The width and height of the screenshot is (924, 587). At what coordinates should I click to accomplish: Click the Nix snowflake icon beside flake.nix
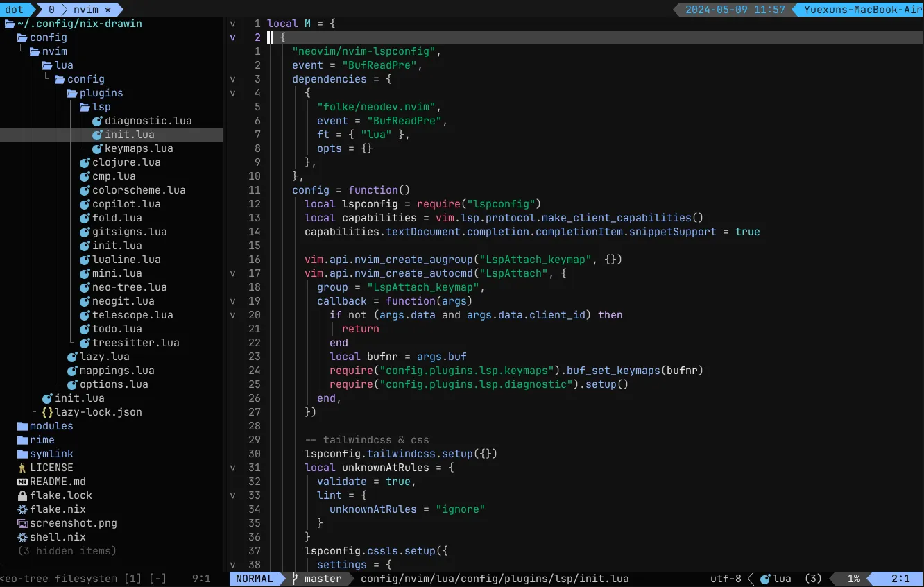(x=22, y=509)
